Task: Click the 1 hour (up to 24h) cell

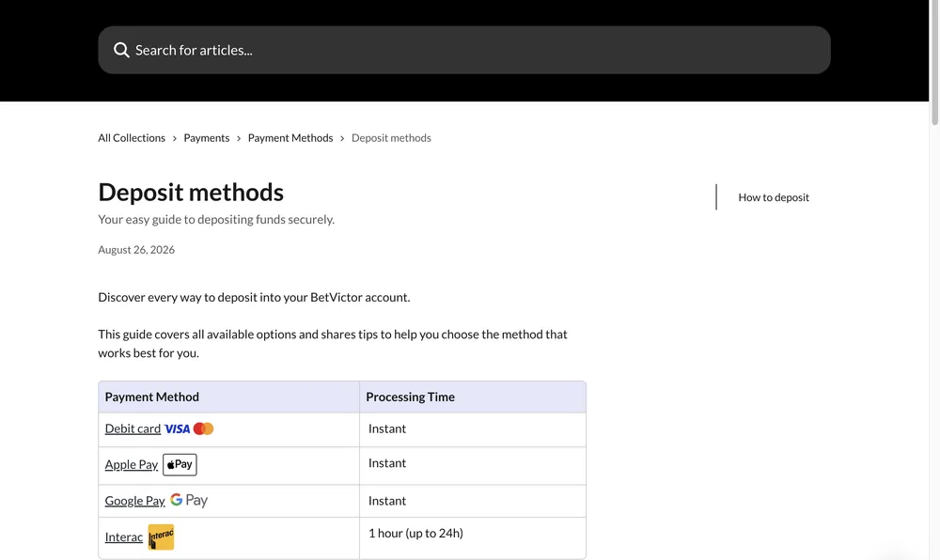Action: [x=473, y=537]
